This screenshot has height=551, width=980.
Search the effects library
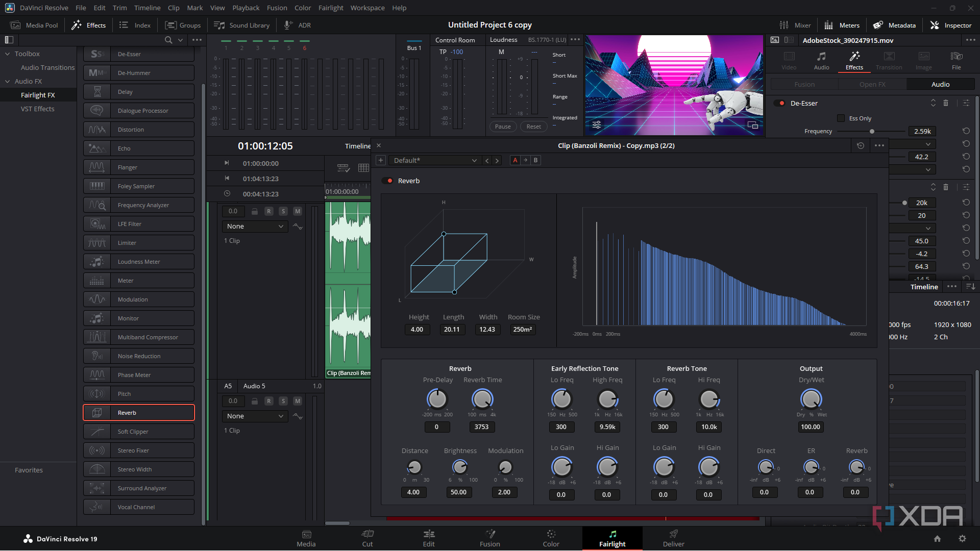pos(168,40)
